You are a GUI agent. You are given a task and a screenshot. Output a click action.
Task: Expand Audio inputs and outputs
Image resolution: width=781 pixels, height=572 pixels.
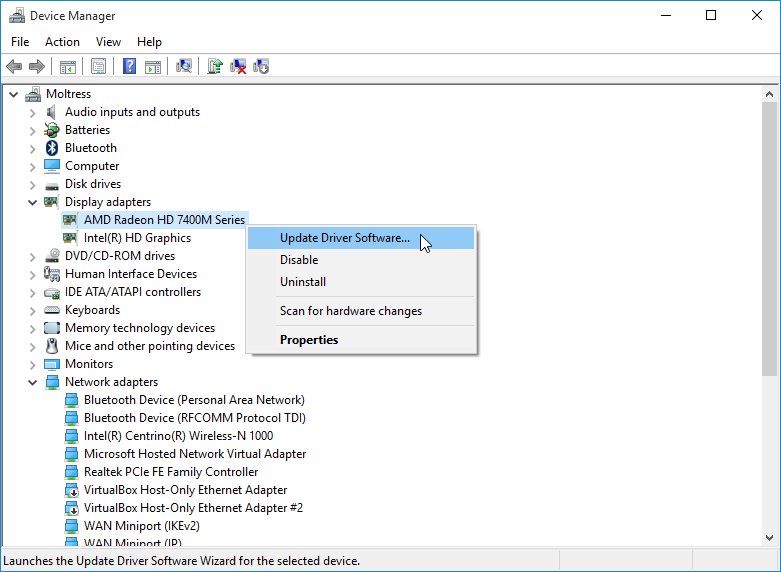[33, 113]
